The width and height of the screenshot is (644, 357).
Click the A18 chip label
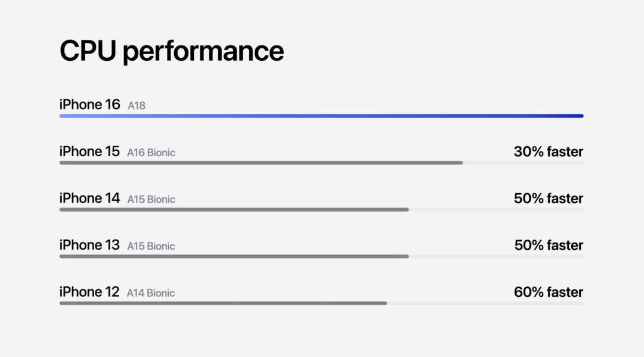click(x=137, y=105)
